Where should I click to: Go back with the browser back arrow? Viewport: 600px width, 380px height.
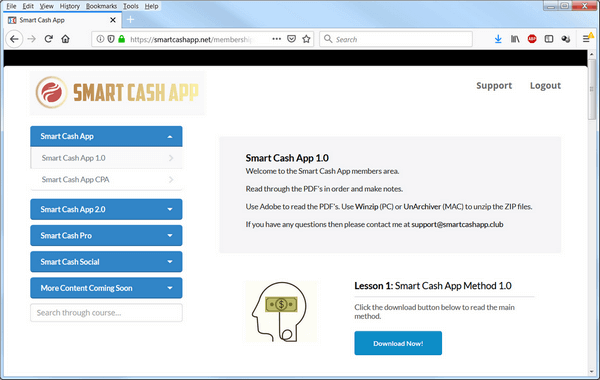14,39
